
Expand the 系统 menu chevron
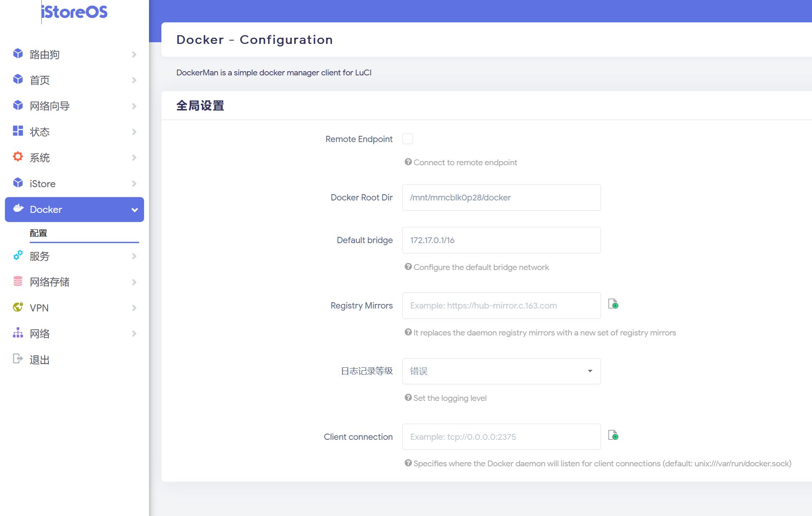(134, 157)
